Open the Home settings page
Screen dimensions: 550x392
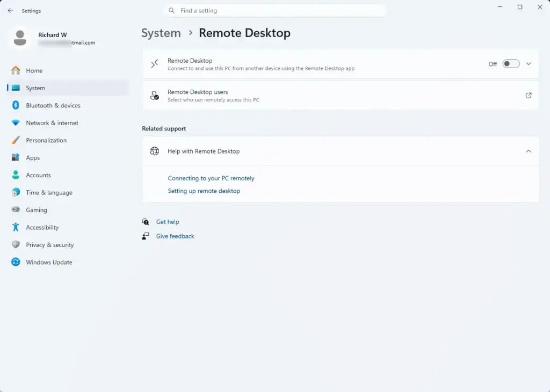point(68,70)
